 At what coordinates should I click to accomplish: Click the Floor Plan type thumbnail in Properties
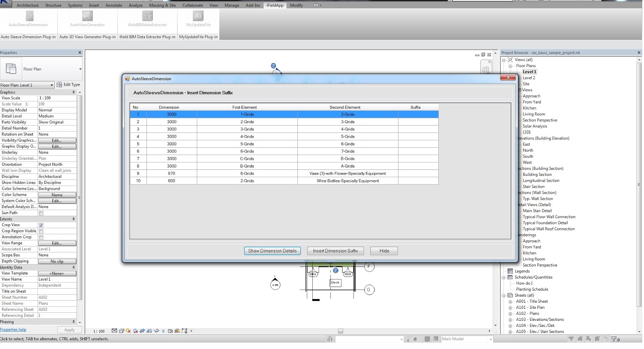coord(11,69)
